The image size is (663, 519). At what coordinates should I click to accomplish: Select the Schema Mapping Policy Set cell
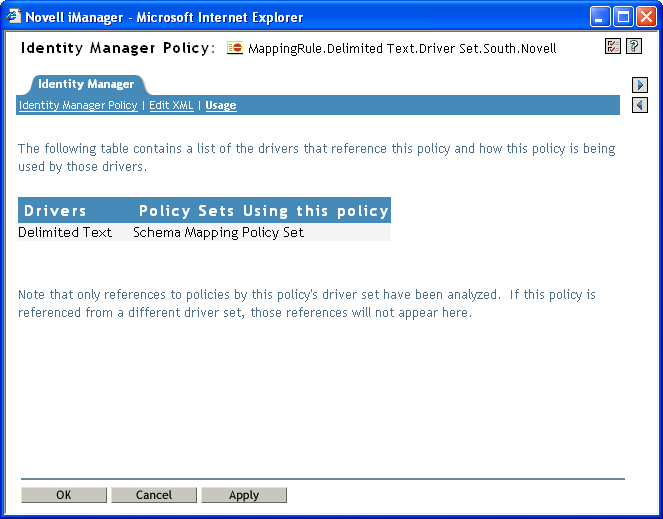(219, 232)
